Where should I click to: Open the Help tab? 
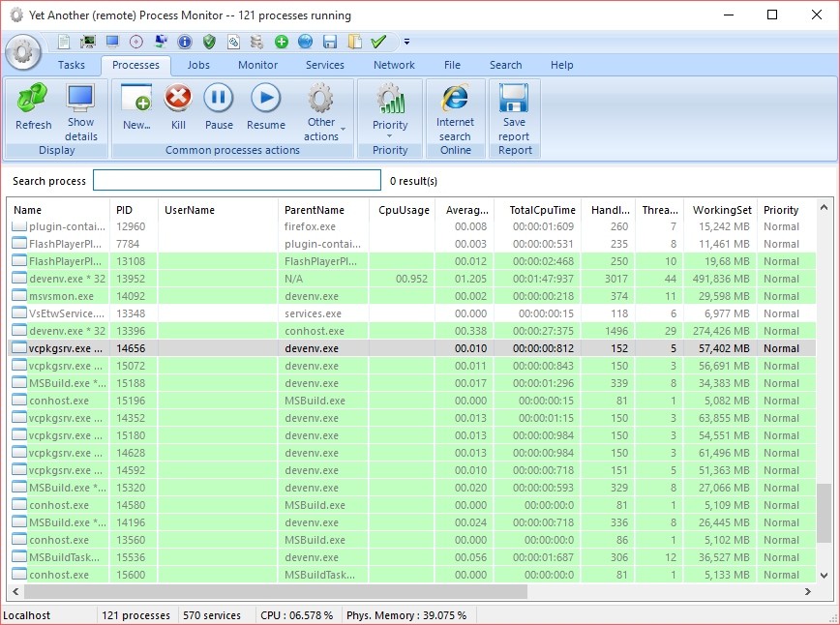561,65
